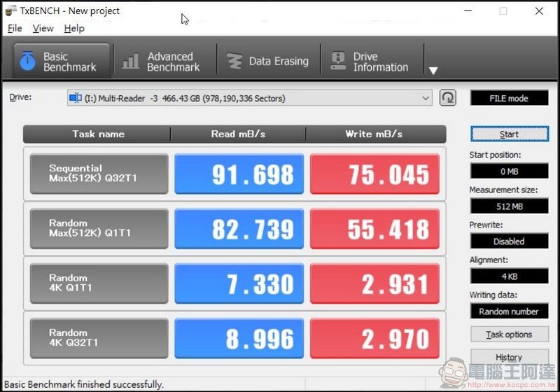The image size is (560, 392).
Task: Open the Help menu
Action: coord(74,28)
